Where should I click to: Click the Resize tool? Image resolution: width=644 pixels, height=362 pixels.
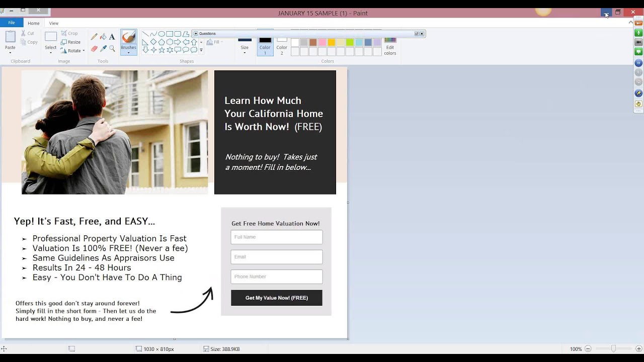(x=70, y=42)
